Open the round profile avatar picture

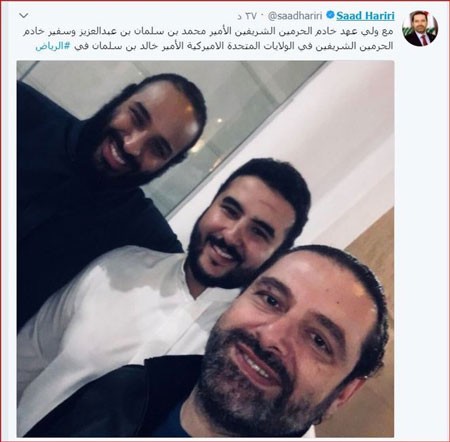click(420, 28)
